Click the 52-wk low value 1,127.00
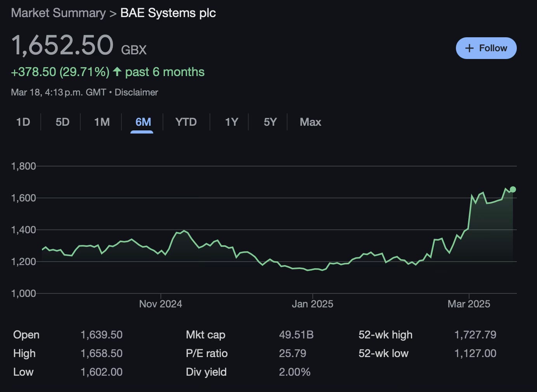537x392 pixels. (475, 353)
